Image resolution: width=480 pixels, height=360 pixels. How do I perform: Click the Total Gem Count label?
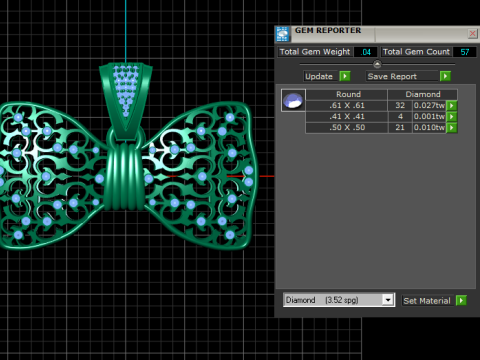pyautogui.click(x=416, y=52)
